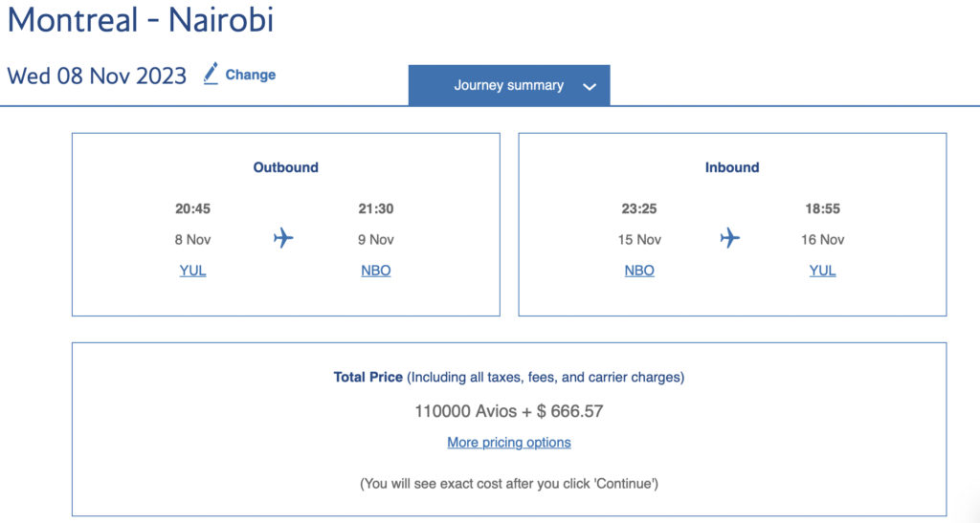The image size is (980, 523).
Task: Click the Wed 08 Nov 2023 date text
Action: 97,76
